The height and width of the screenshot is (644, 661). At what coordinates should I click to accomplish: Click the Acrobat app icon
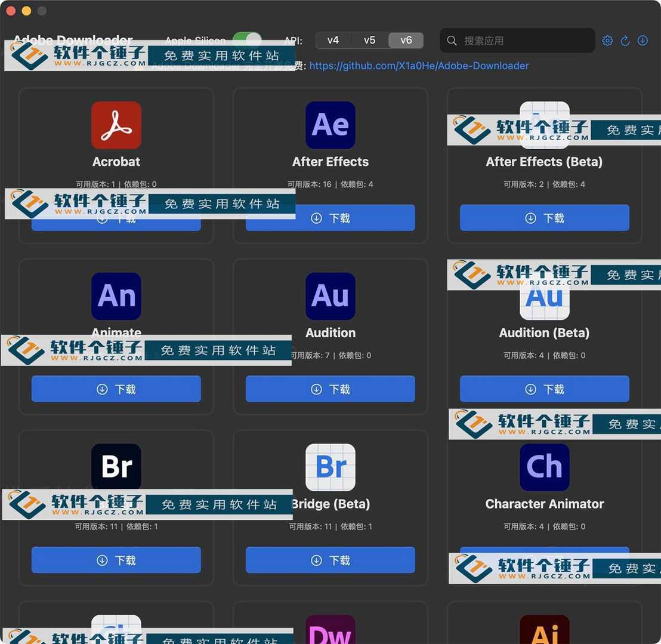[116, 125]
